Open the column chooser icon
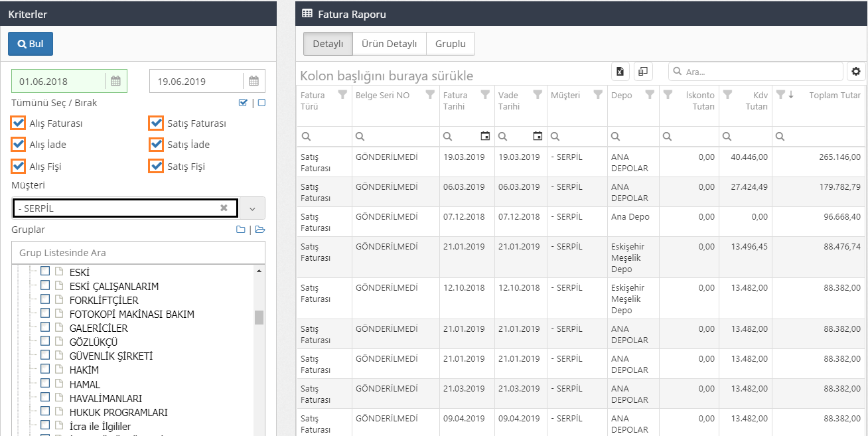 click(643, 72)
